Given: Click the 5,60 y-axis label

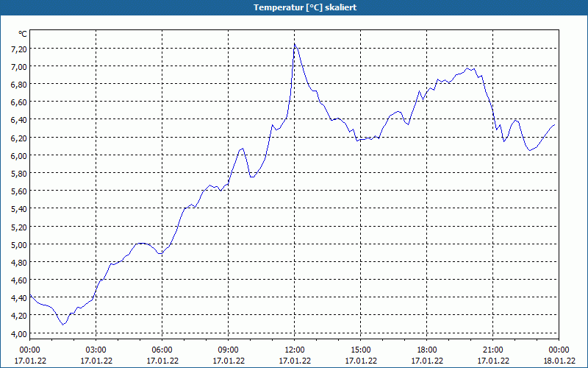Looking at the screenshot, I should pyautogui.click(x=19, y=191).
